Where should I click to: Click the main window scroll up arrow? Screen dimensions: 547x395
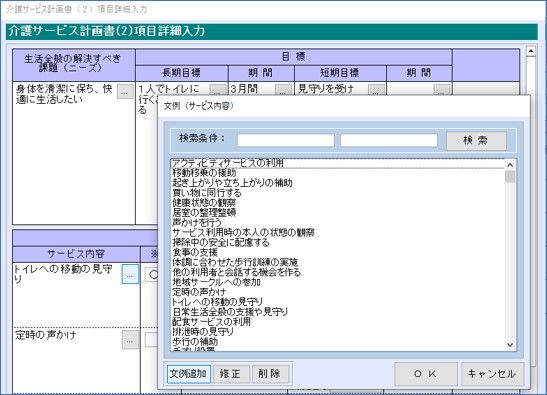pyautogui.click(x=531, y=52)
